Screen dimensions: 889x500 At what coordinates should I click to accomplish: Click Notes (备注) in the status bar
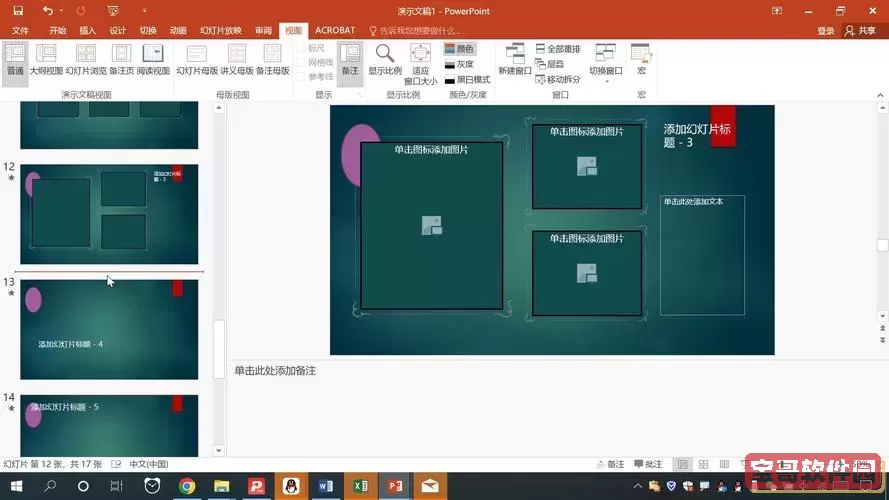pyautogui.click(x=610, y=464)
